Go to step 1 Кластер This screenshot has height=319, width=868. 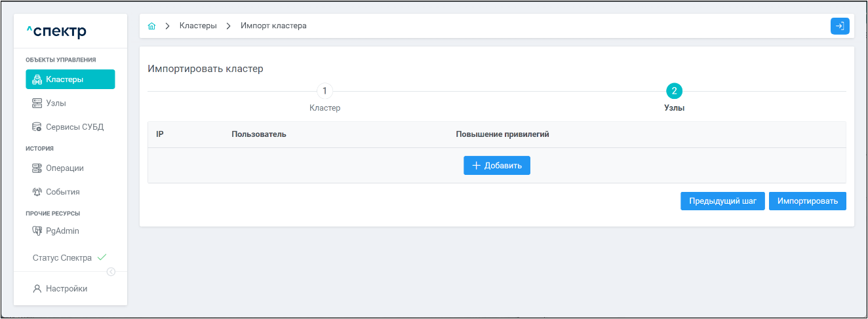point(325,91)
